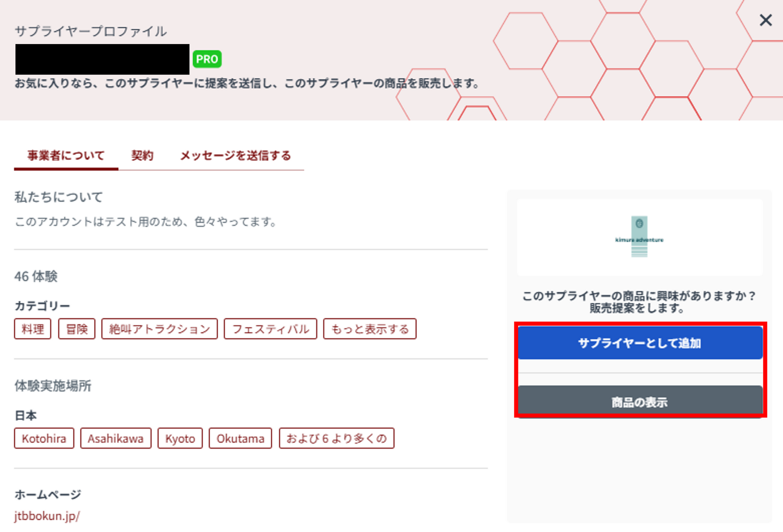Select the Asahikawa location tag

pyautogui.click(x=115, y=438)
